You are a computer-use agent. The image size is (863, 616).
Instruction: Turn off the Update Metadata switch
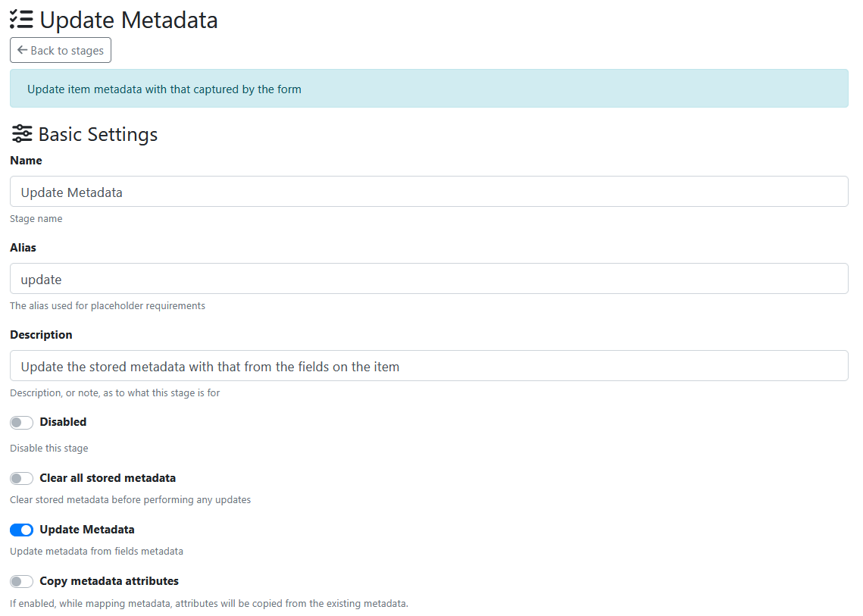click(x=22, y=530)
